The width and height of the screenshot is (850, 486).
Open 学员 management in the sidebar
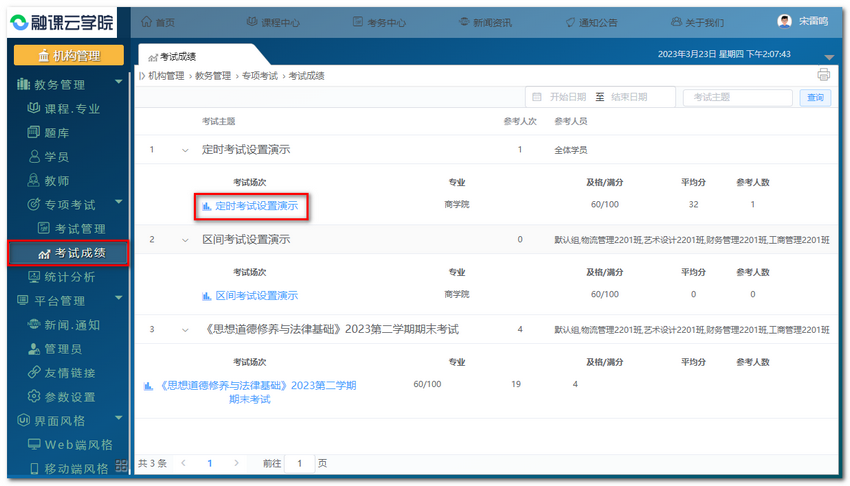(x=56, y=157)
